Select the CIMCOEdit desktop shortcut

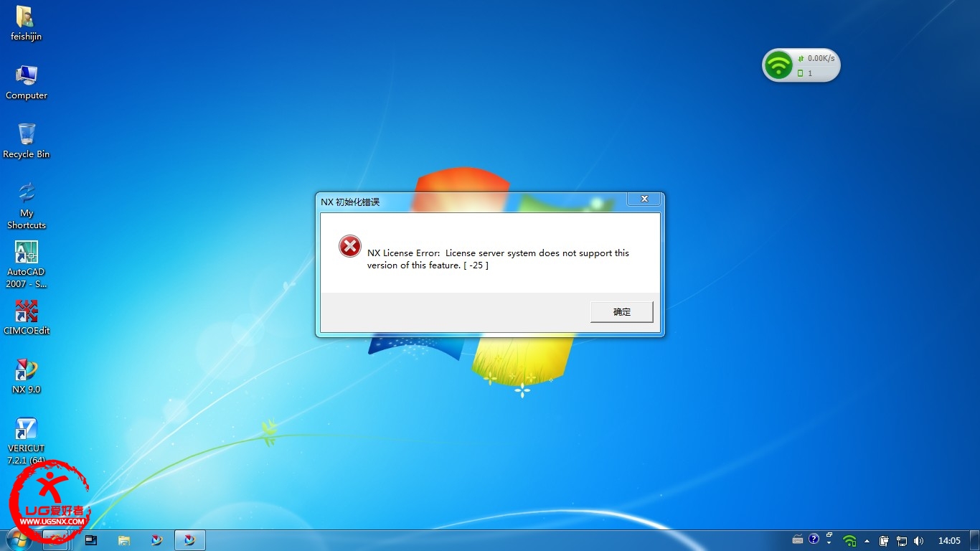(27, 318)
